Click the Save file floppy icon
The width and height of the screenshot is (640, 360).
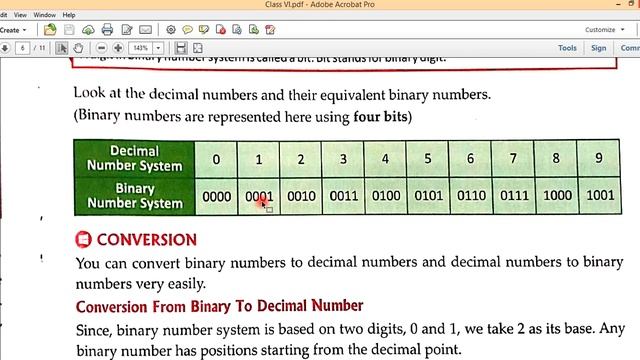click(x=69, y=29)
